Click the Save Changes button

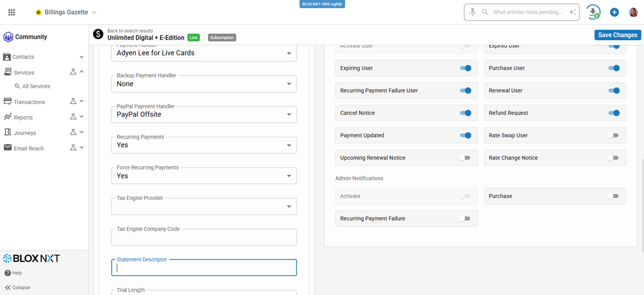(617, 35)
